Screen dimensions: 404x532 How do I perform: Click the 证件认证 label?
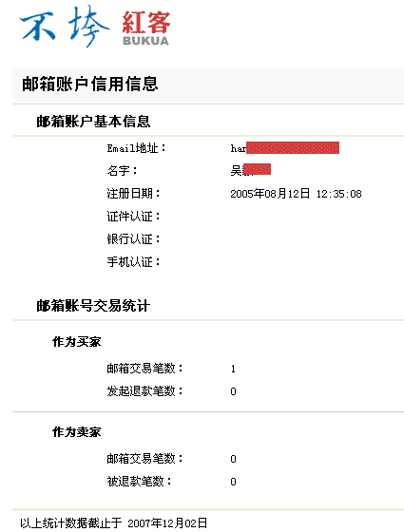pos(133,217)
